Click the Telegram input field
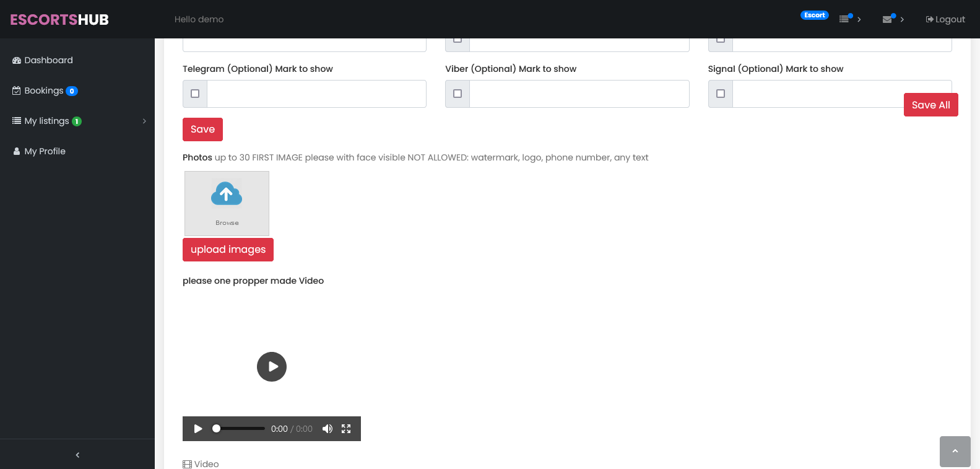The height and width of the screenshot is (469, 980). coord(316,94)
